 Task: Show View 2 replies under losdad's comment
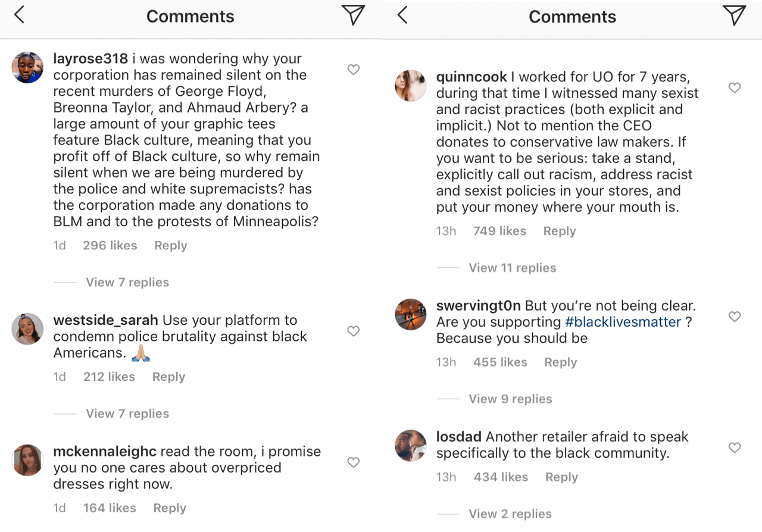510,514
